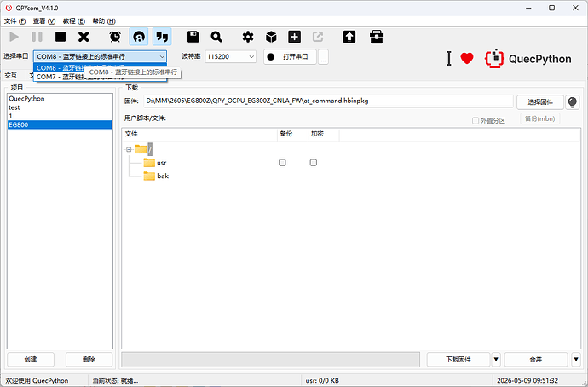Click the 当前状态 status bar text
This screenshot has height=387, width=588.
click(x=116, y=381)
